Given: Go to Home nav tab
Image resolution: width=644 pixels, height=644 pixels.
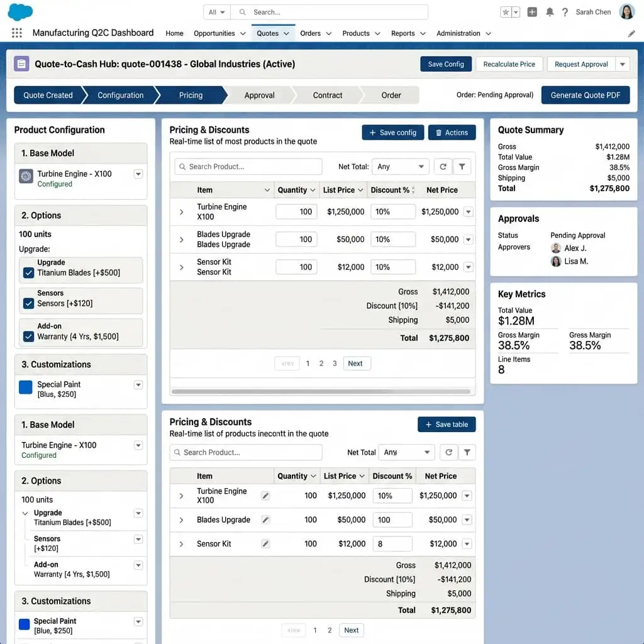Looking at the screenshot, I should click(175, 33).
